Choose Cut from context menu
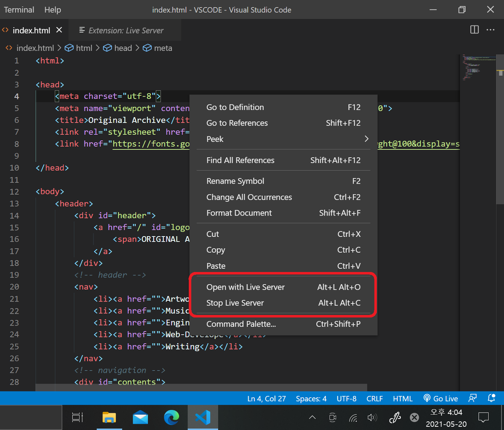504x430 pixels. [283, 234]
